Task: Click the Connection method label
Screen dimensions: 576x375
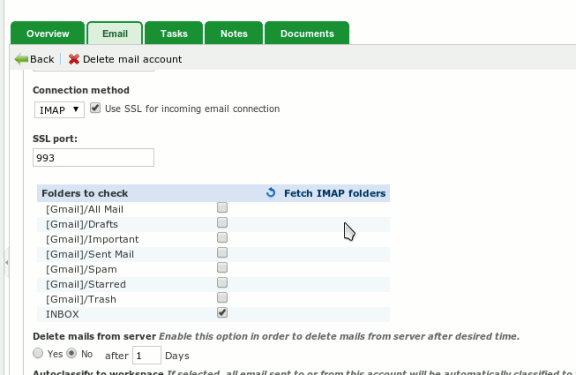Action: 81,90
